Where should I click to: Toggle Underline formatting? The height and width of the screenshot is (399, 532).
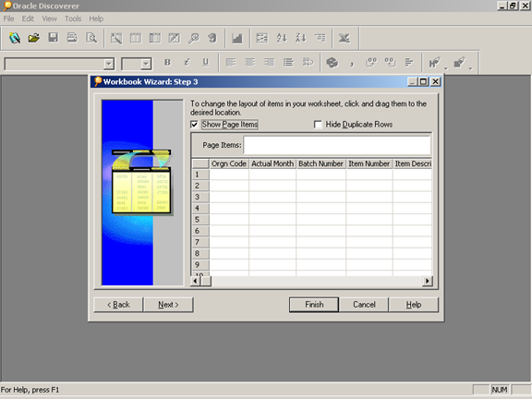coord(206,63)
